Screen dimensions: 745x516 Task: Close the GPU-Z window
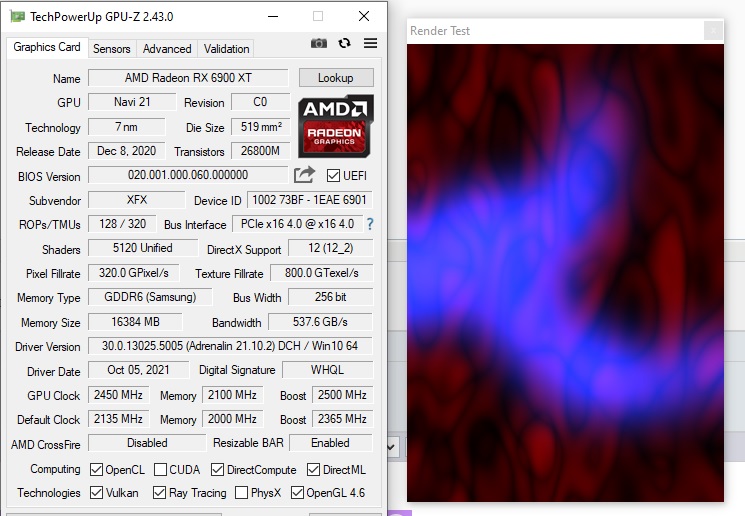point(364,16)
